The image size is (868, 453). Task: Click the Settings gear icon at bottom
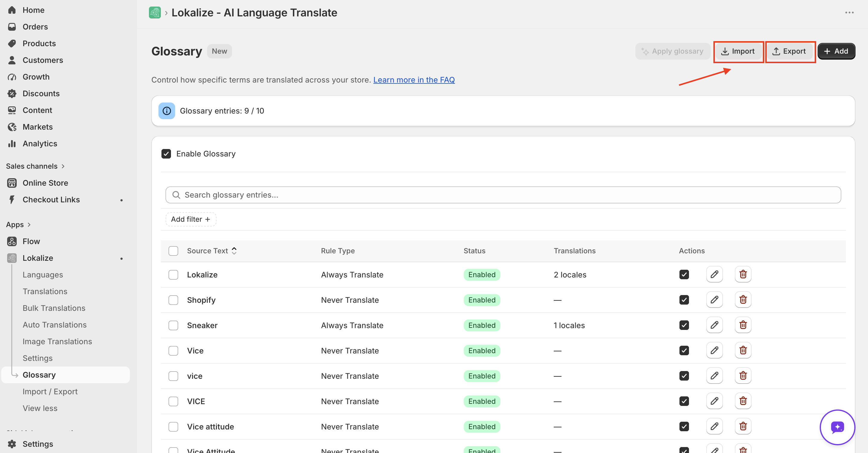(12, 444)
